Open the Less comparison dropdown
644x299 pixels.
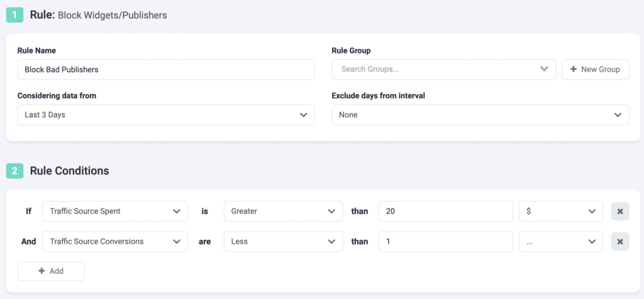[284, 242]
